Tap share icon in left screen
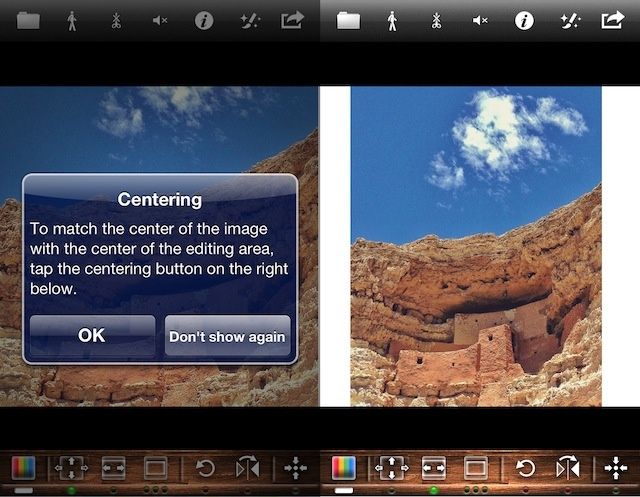Screen dimensions: 640x497 pos(293,20)
